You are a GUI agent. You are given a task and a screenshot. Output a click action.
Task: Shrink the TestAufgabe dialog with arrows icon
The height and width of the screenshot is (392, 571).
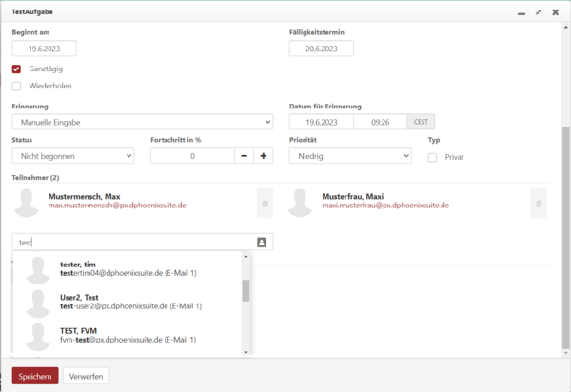(x=539, y=12)
